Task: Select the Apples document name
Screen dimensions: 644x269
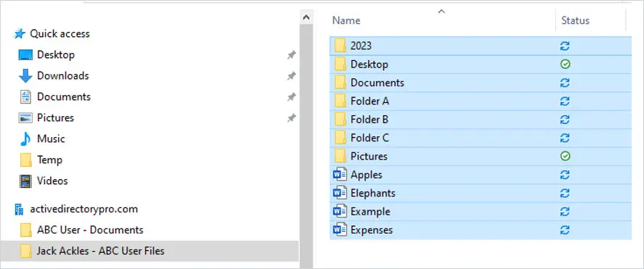Action: 367,175
